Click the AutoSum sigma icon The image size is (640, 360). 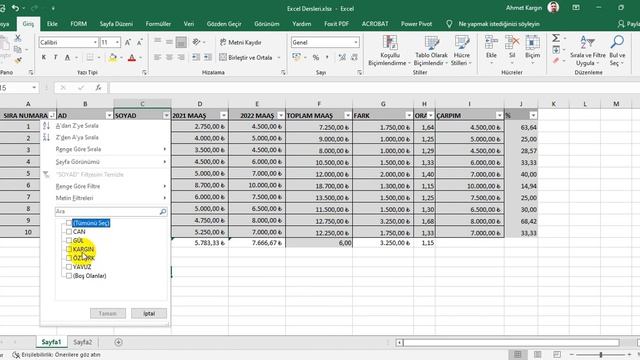click(556, 38)
